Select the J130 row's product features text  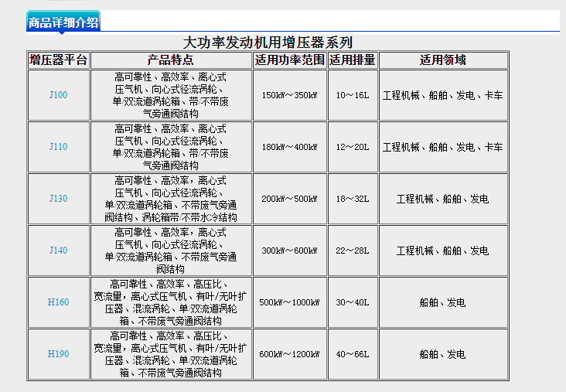[171, 199]
